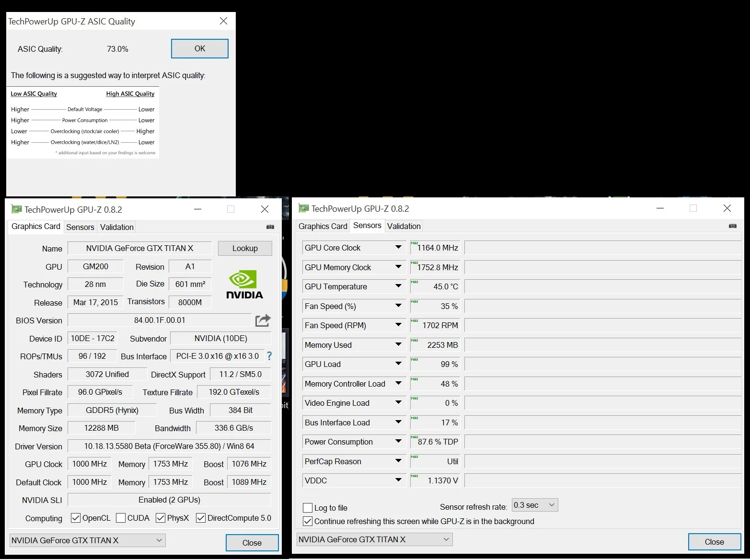Open the Fan Speed (%) sensor dropdown

(x=398, y=306)
